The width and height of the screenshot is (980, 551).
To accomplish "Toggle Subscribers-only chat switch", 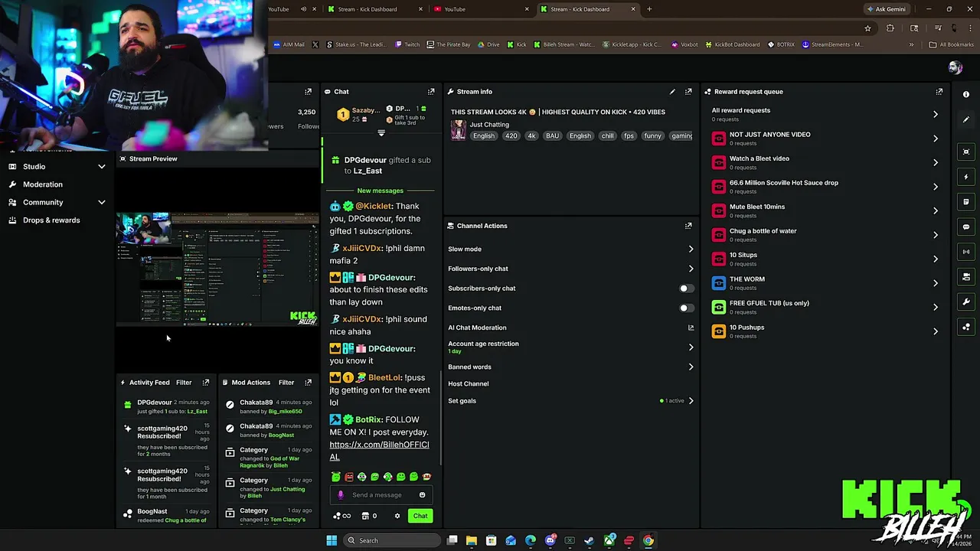I will tap(686, 289).
